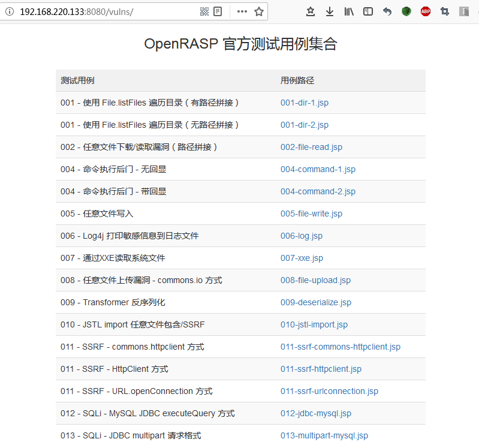Select text '011 - SSRF - commons.httpclient 方式'
The image size is (479, 448).
point(132,347)
